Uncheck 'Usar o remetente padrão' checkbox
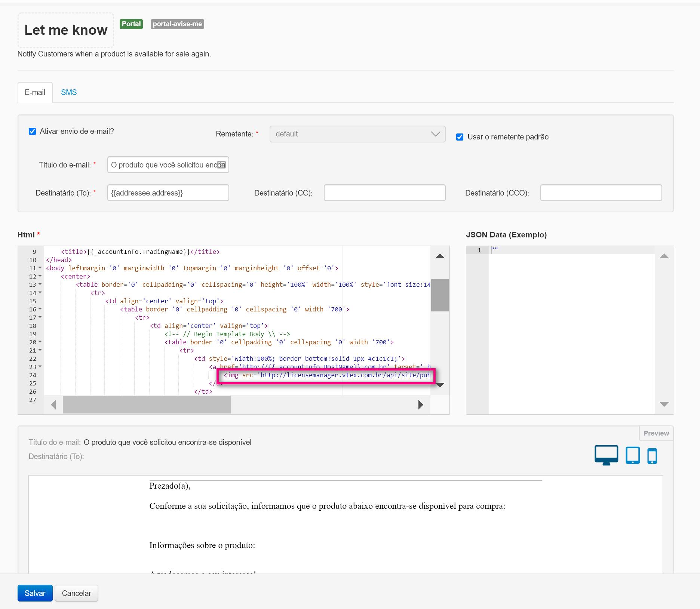The width and height of the screenshot is (700, 609). click(460, 137)
